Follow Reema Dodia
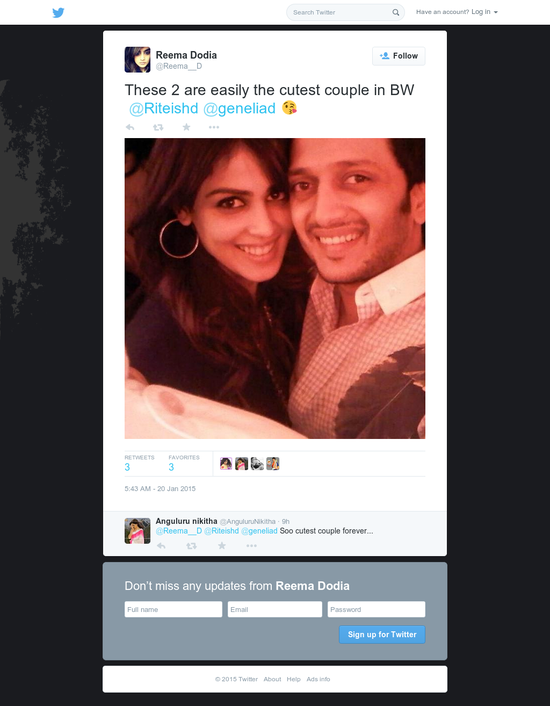The width and height of the screenshot is (550, 706). coord(399,56)
